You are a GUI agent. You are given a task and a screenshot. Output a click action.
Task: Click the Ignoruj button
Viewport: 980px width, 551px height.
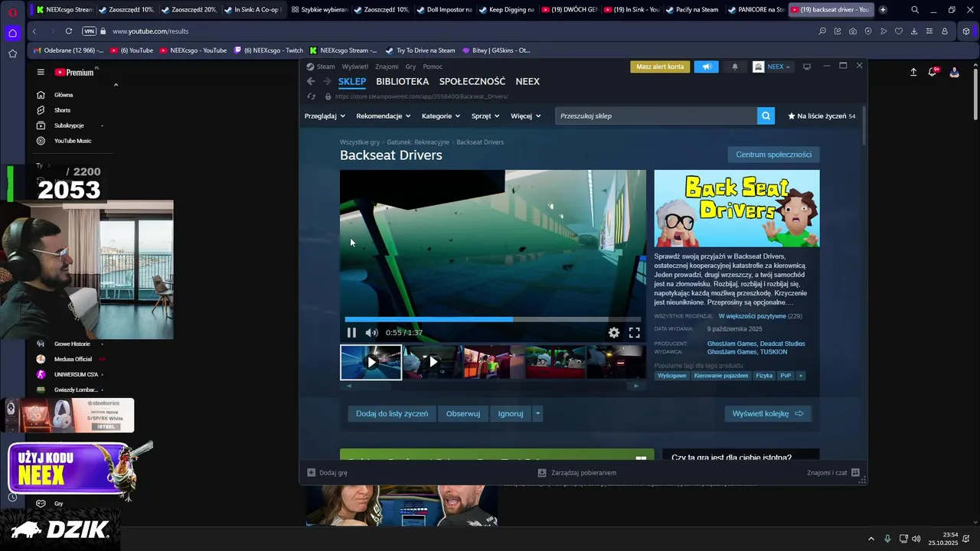pos(511,413)
